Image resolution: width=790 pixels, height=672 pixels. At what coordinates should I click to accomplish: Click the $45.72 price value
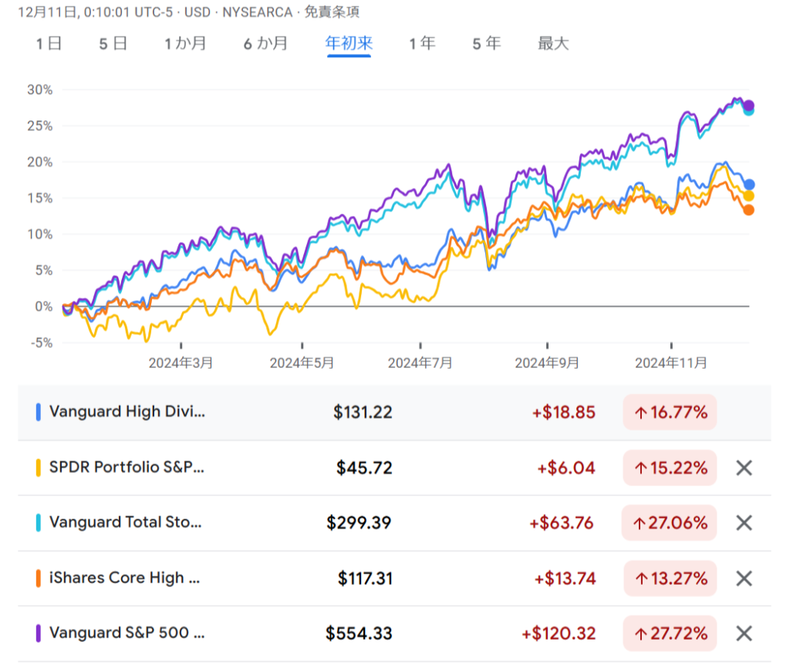(364, 468)
